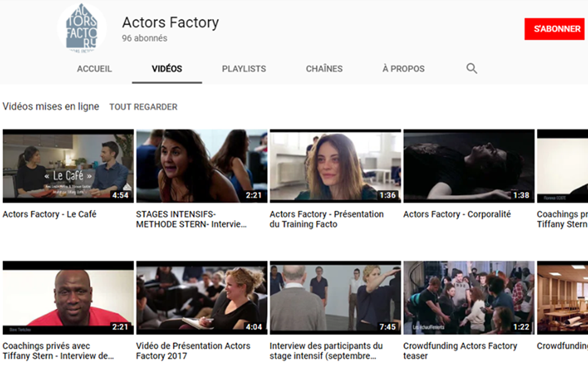Open the Actors Factory - Corporalité title
Screen dimensions: 588x392
click(457, 215)
